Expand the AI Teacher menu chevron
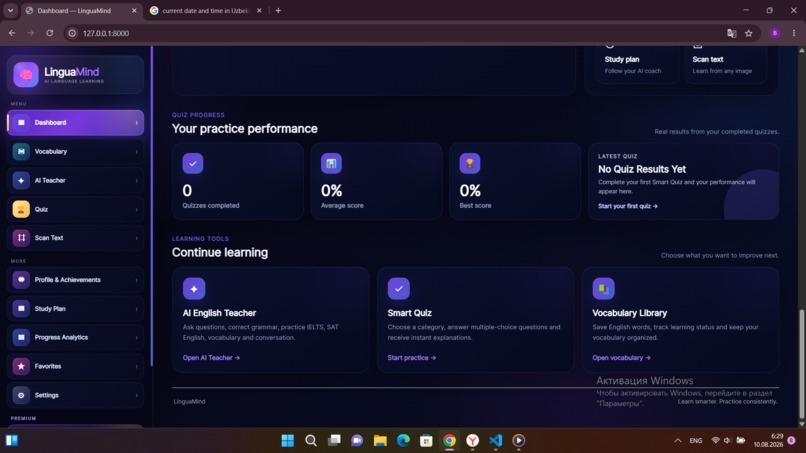806x453 pixels. tap(137, 181)
